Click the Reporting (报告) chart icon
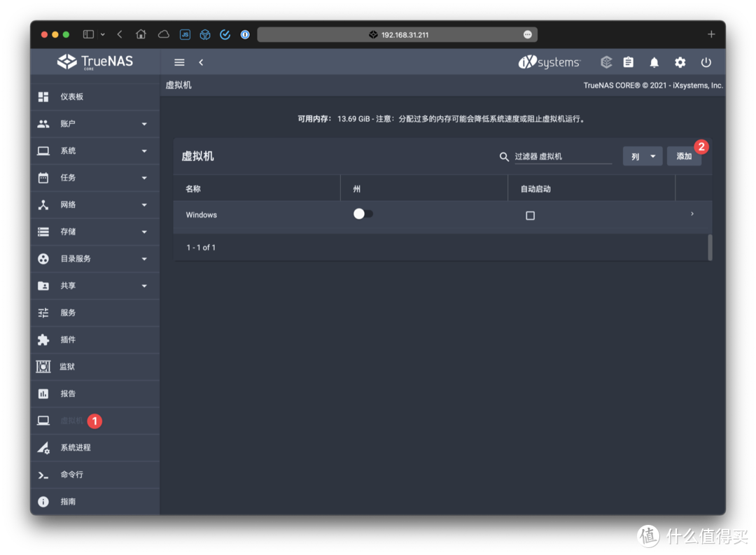The image size is (756, 555). pos(43,394)
